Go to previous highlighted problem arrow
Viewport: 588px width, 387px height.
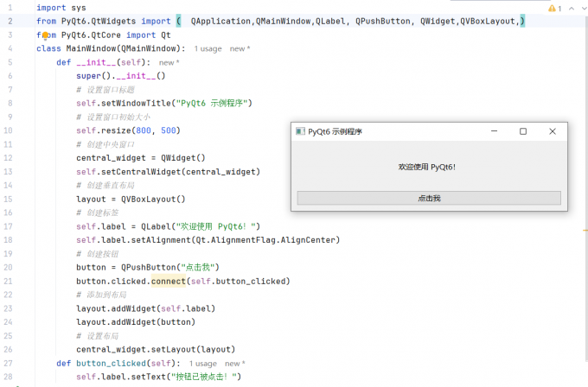coord(572,9)
